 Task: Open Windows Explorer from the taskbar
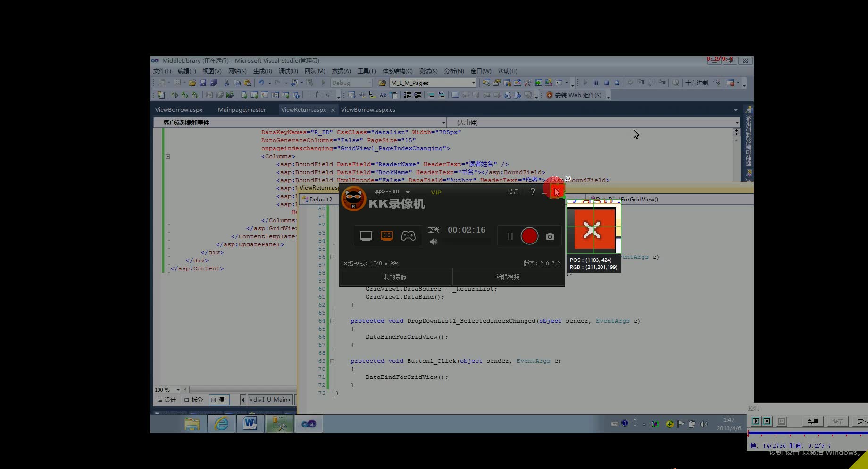[x=192, y=424]
